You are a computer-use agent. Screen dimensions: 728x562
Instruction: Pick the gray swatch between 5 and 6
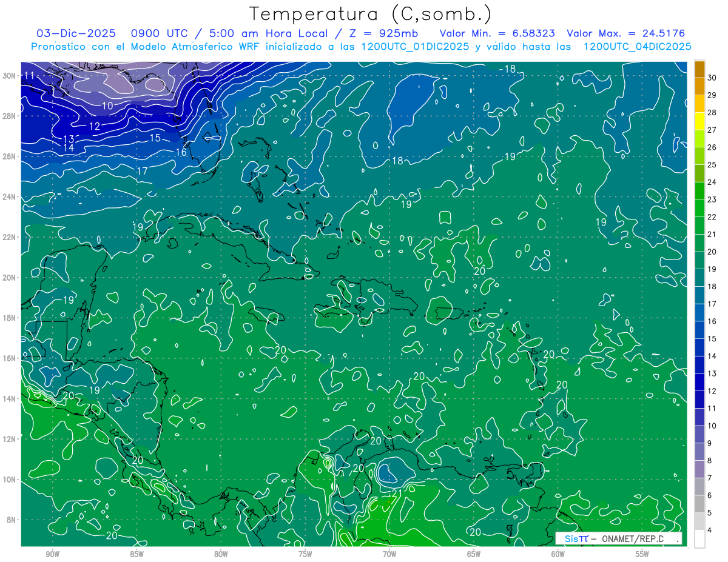pyautogui.click(x=699, y=504)
